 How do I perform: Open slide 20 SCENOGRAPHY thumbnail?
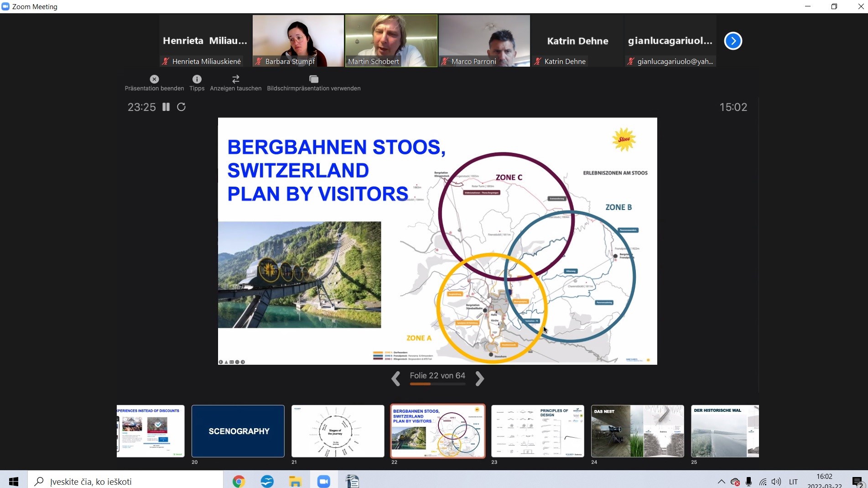(238, 431)
